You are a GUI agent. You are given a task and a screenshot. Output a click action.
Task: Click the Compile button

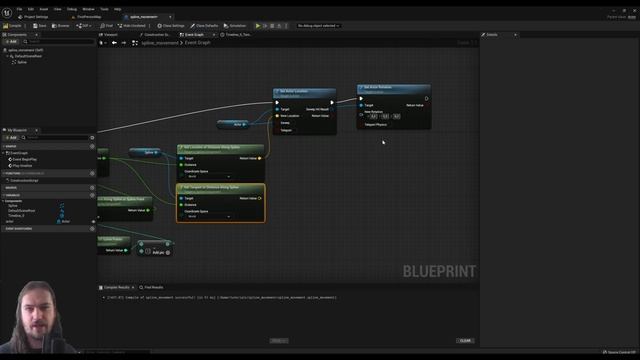point(12,26)
